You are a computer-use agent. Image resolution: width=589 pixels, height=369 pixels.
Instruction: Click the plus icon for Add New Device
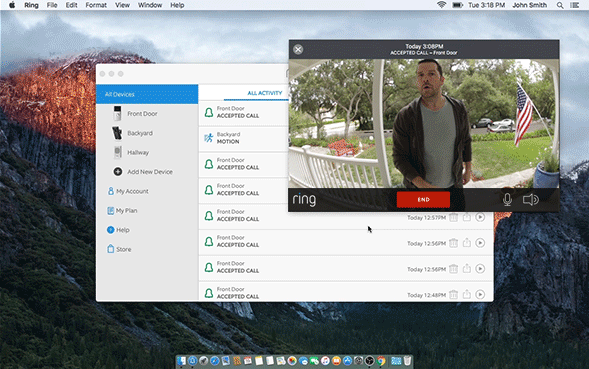[x=118, y=172]
